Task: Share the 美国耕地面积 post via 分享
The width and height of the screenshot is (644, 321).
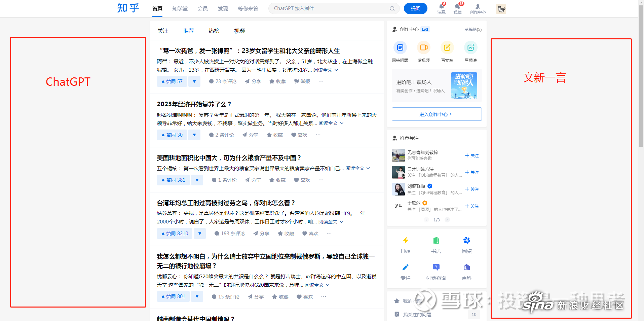Action: [x=253, y=180]
